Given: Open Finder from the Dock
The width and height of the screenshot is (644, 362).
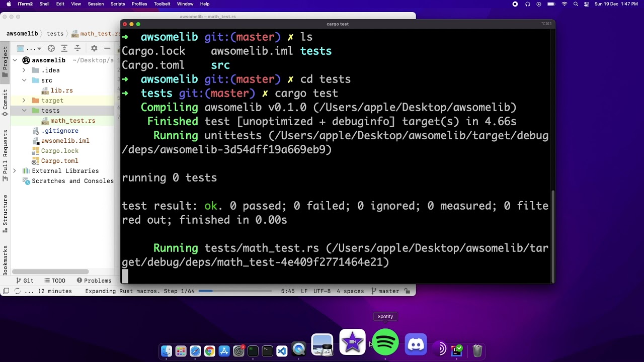Looking at the screenshot, I should point(167,351).
